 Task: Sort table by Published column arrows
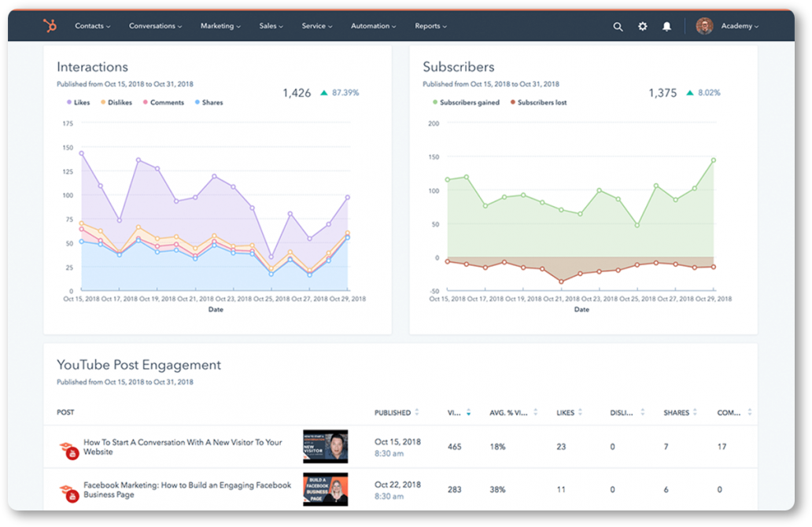click(x=417, y=413)
